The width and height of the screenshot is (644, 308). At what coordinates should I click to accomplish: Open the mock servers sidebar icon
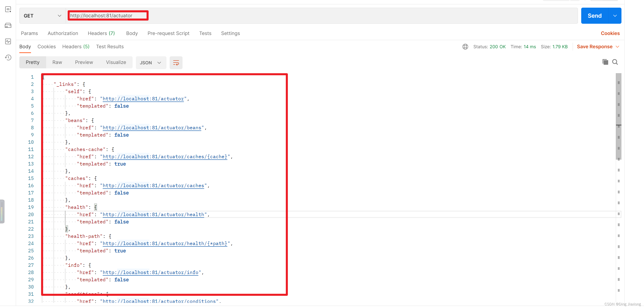point(8,26)
